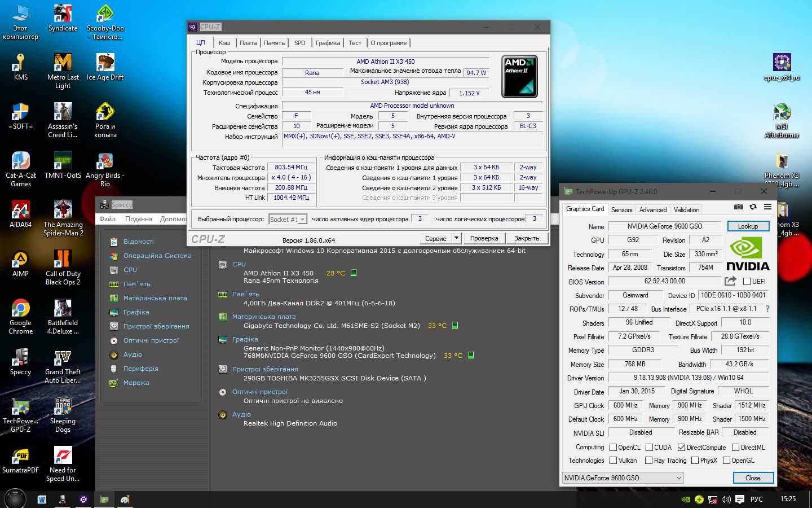Image resolution: width=812 pixels, height=508 pixels.
Task: Open SumatraPDF desktop shortcut
Action: click(x=20, y=459)
